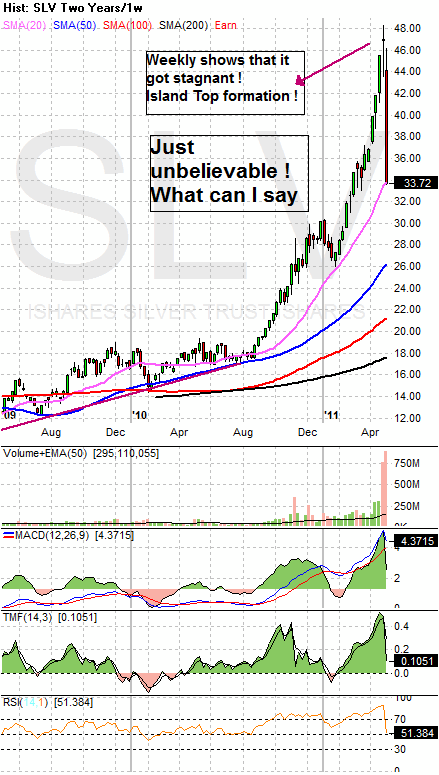Screen dimensions: 439x775
Task: Click the 12.00 price axis label
Action: tap(407, 418)
